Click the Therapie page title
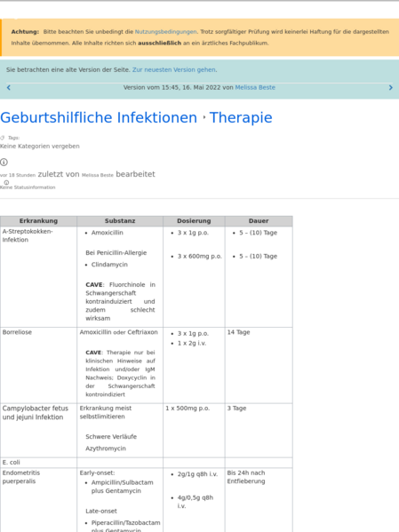Viewport: 399px width, 532px height. tap(241, 118)
